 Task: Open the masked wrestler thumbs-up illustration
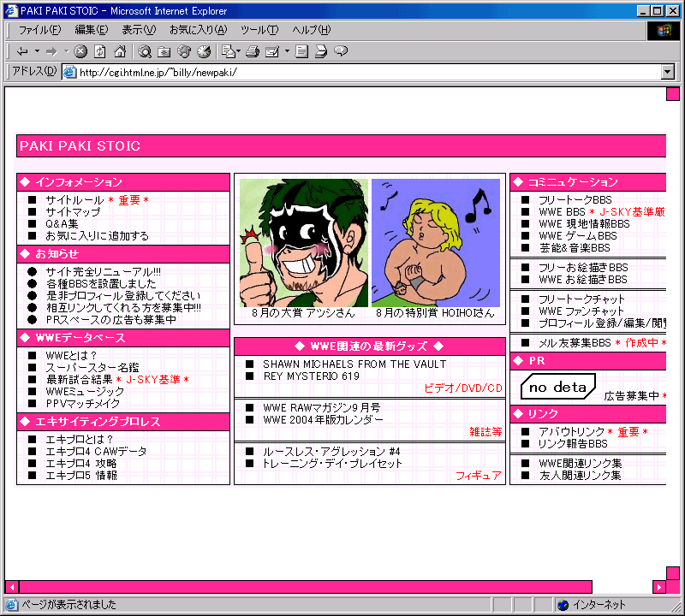(304, 243)
